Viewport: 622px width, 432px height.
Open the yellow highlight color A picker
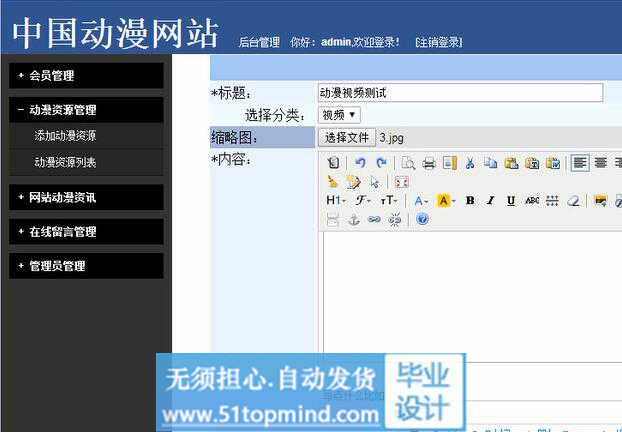coord(446,201)
